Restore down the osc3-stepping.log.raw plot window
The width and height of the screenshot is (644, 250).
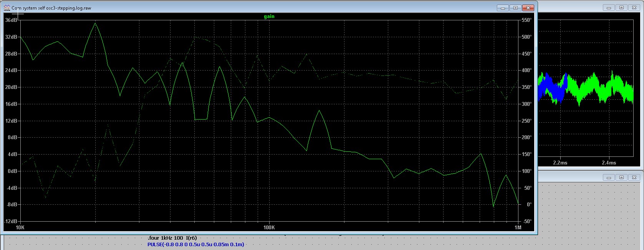click(x=515, y=8)
